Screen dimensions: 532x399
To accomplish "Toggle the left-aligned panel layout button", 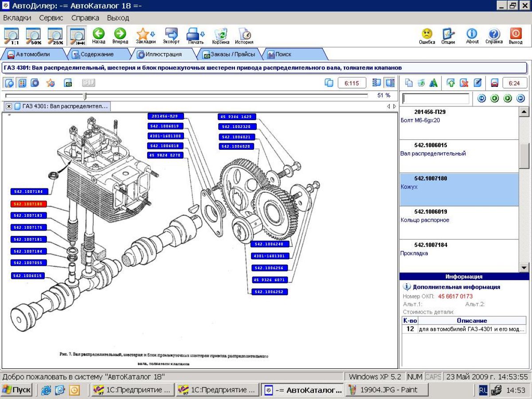I will coord(376,82).
